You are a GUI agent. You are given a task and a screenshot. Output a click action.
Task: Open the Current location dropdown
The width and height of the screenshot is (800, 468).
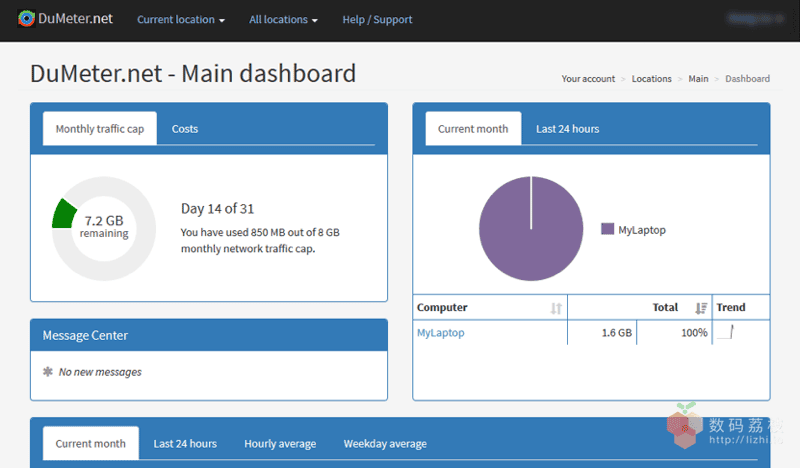tap(181, 19)
